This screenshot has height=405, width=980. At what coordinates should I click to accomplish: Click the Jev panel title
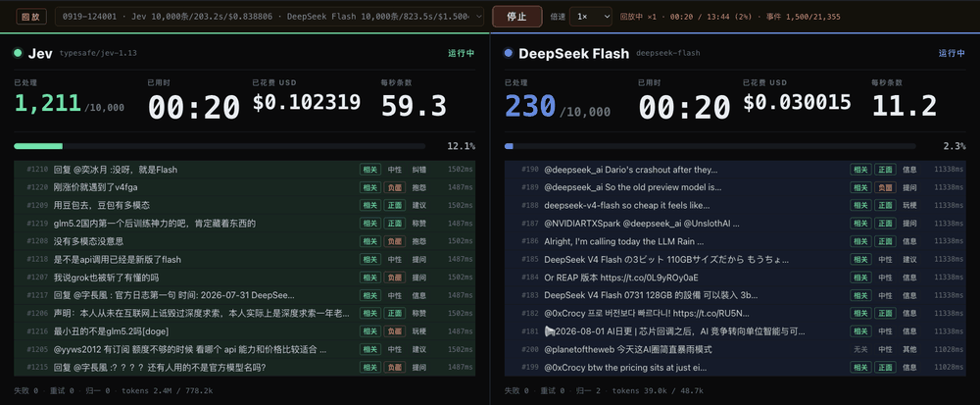[40, 54]
